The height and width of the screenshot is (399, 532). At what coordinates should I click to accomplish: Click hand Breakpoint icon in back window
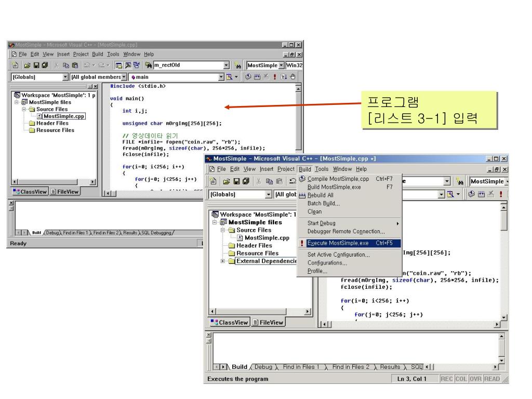coord(292,77)
